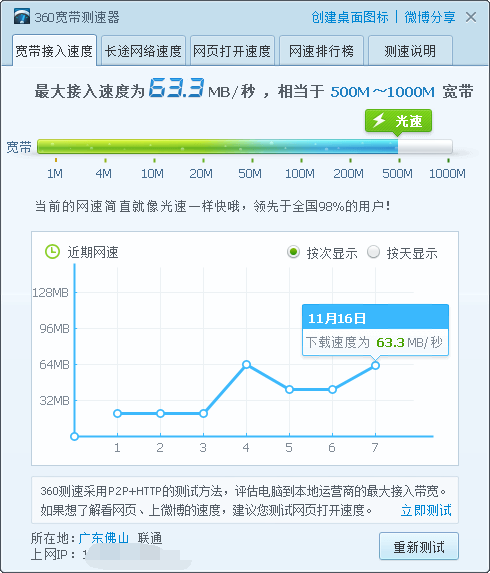The height and width of the screenshot is (573, 490).
Task: Click the 近期网速 clock icon
Action: click(x=52, y=252)
